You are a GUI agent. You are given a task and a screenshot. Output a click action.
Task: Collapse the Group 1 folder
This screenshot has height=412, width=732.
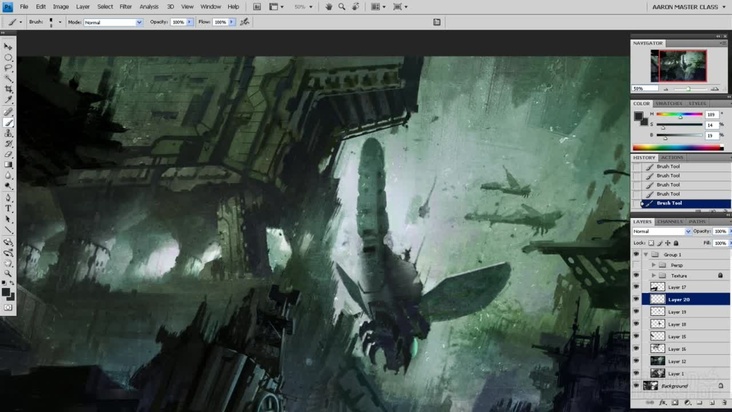click(646, 255)
